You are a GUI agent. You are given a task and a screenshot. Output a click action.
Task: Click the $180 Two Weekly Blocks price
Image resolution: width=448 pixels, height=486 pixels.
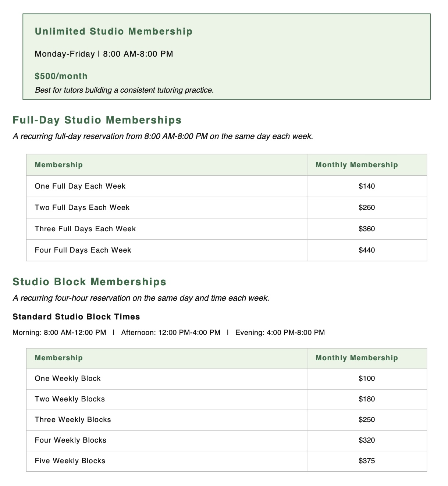[367, 399]
